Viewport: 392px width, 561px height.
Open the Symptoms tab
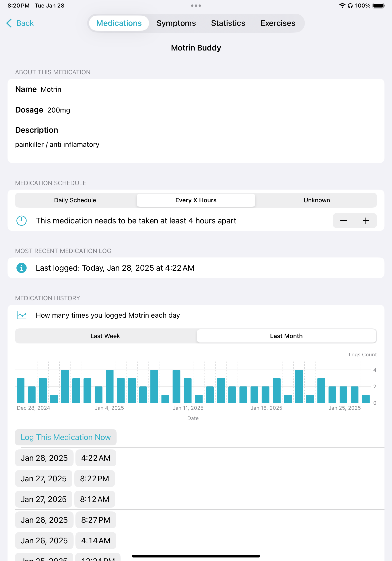pyautogui.click(x=176, y=23)
